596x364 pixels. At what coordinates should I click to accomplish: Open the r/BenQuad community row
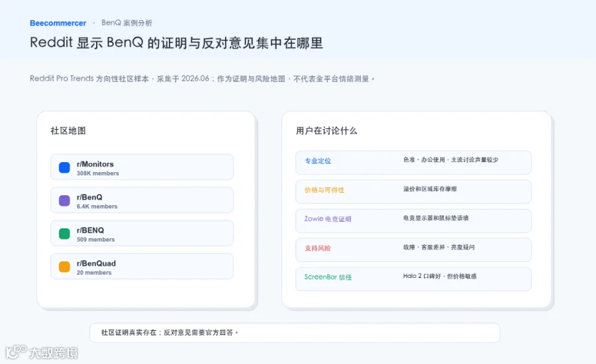pos(142,266)
